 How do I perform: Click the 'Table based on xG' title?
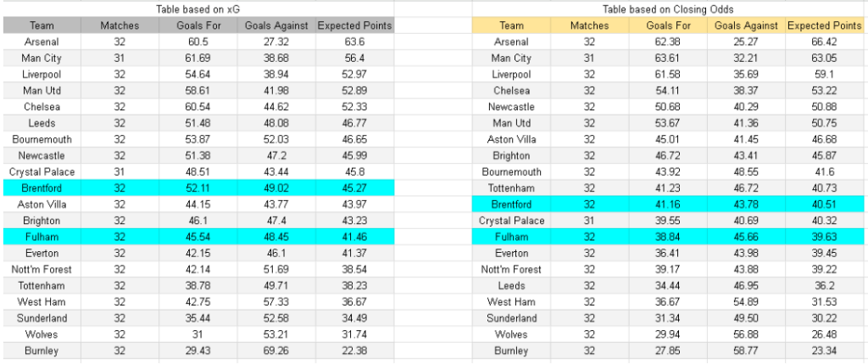point(199,9)
